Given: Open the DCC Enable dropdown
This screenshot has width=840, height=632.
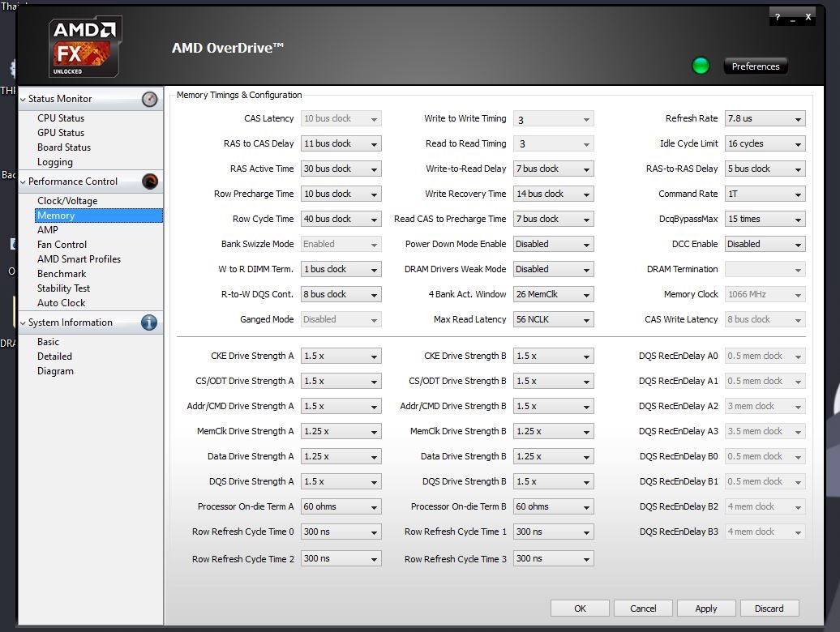Looking at the screenshot, I should tap(765, 244).
